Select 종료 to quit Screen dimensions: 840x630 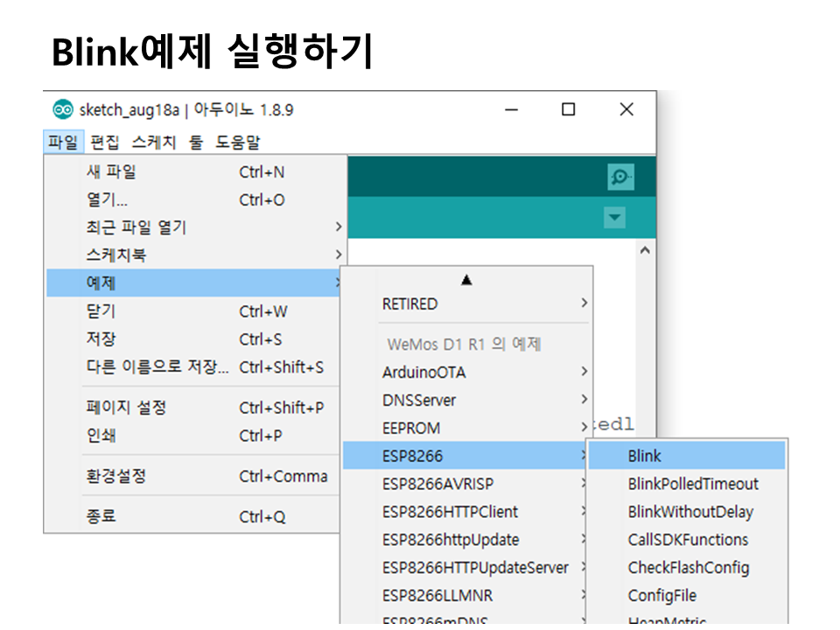pyautogui.click(x=193, y=516)
